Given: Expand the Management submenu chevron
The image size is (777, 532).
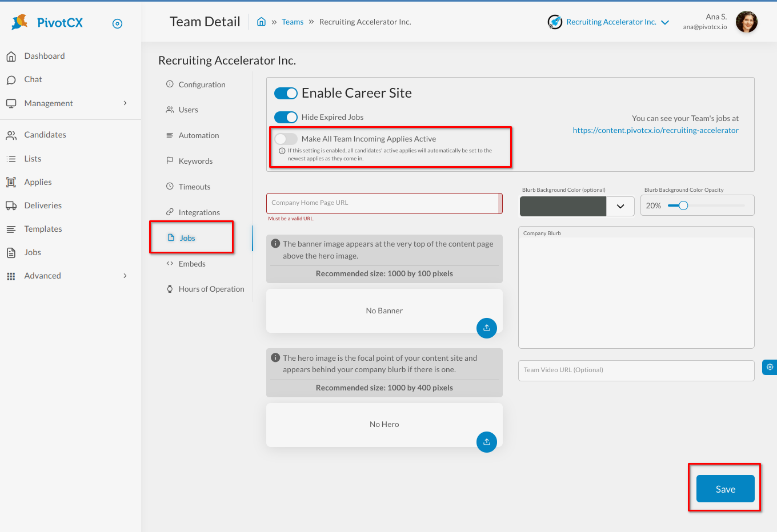Looking at the screenshot, I should coord(125,103).
